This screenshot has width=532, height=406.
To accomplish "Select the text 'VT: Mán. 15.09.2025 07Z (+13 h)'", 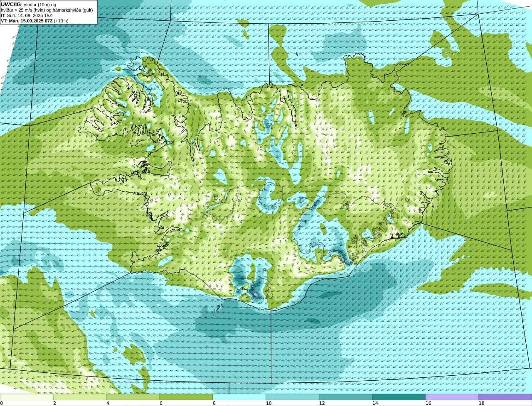I will point(35,21).
